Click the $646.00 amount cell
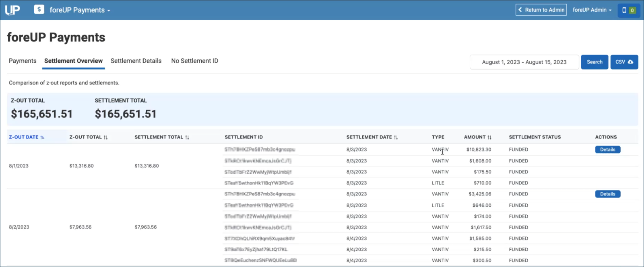The image size is (644, 267). coord(482,205)
